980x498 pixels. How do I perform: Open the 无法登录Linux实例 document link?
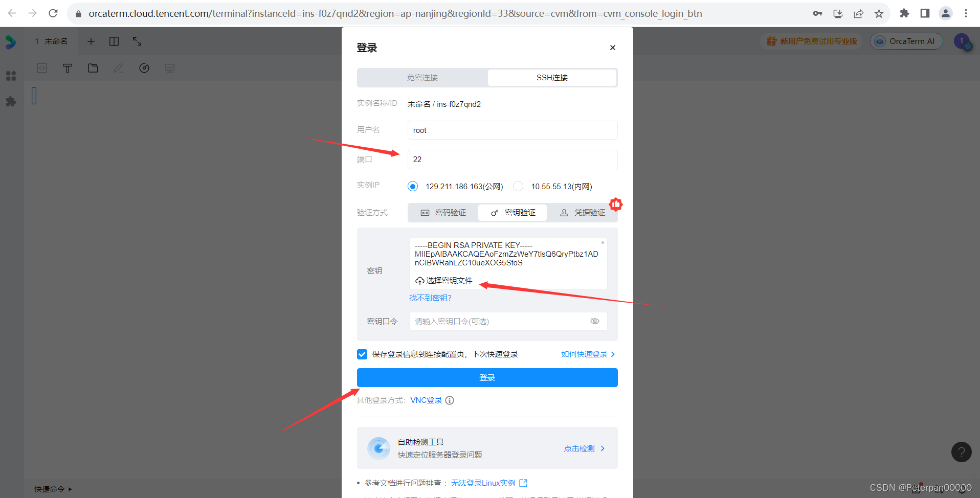(x=488, y=483)
